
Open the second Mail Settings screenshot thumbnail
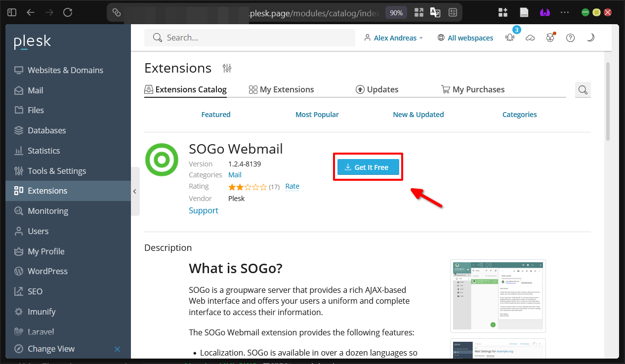click(x=498, y=349)
